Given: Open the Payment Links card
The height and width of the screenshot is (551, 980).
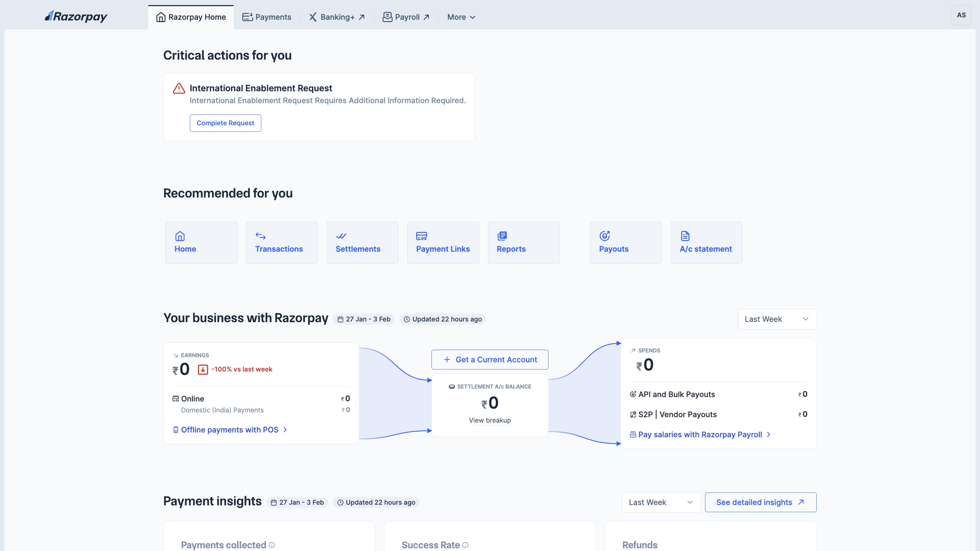Looking at the screenshot, I should tap(443, 242).
